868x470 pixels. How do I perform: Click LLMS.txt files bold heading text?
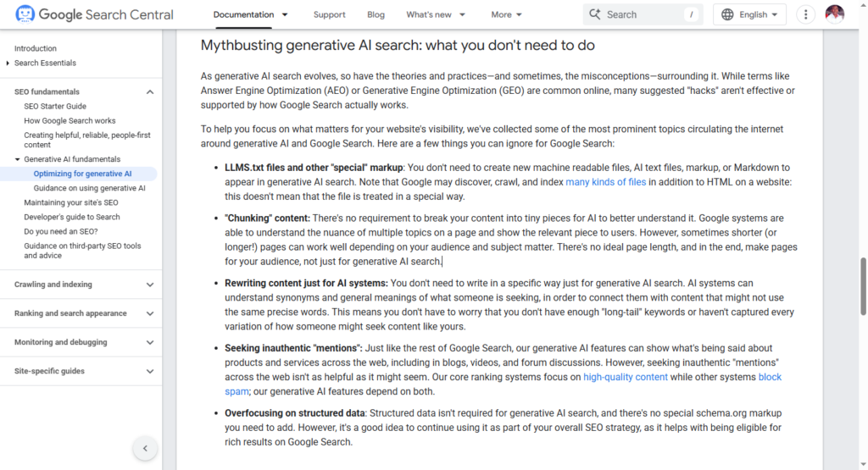coord(314,168)
